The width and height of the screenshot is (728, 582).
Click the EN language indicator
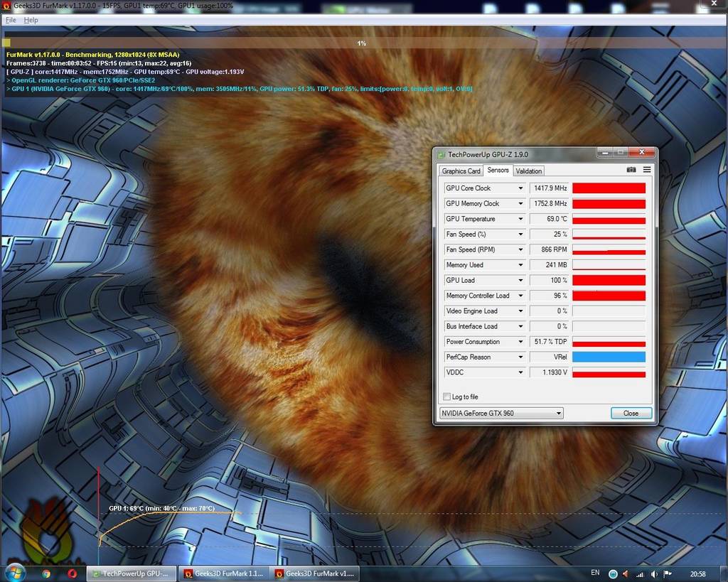coord(595,573)
